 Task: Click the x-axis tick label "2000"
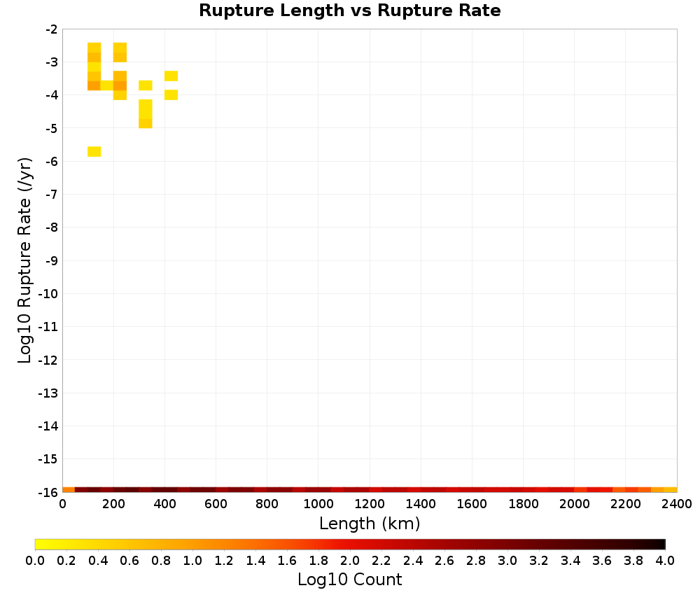point(574,504)
